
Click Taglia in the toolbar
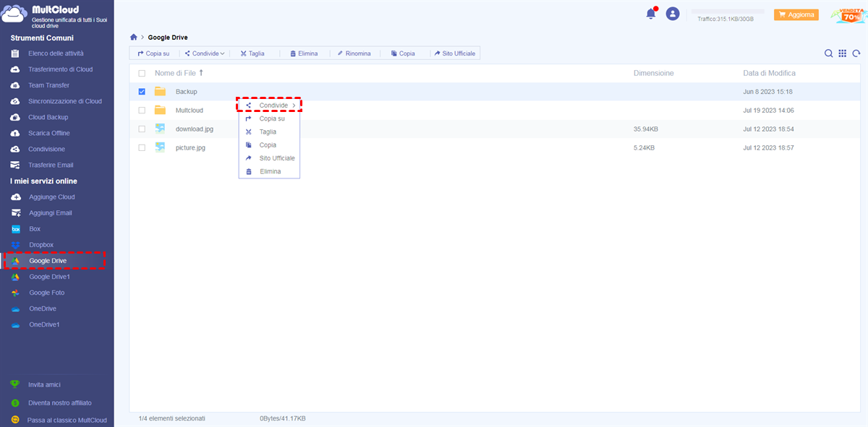point(252,53)
